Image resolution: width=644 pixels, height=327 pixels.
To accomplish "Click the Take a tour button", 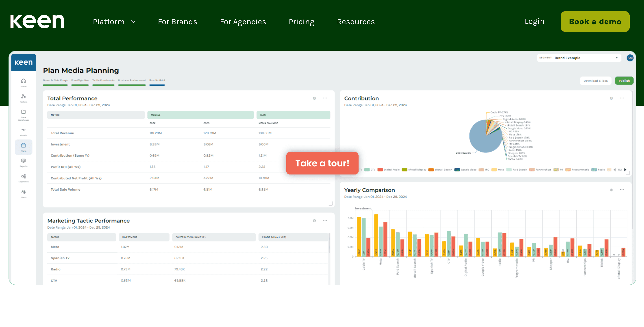I will pyautogui.click(x=322, y=163).
